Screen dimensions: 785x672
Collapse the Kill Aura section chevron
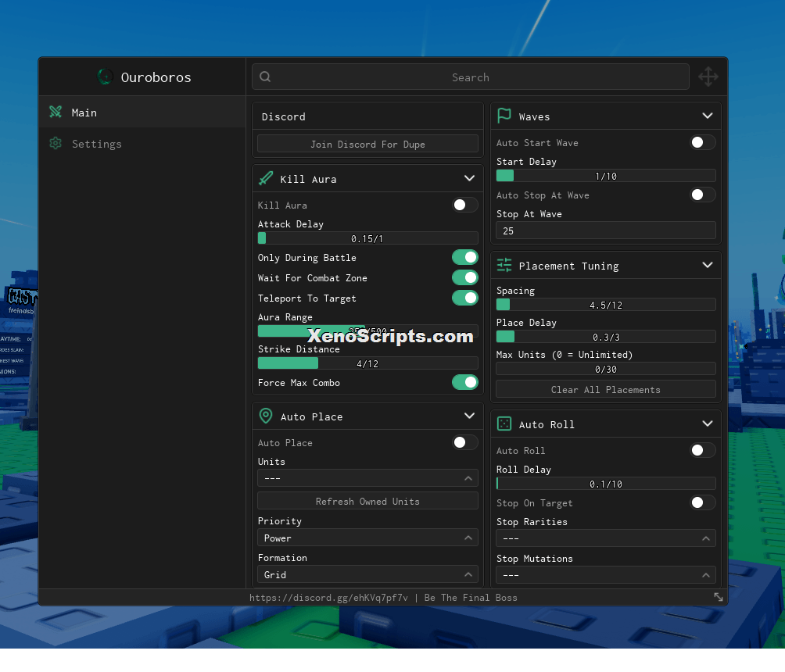pos(469,178)
